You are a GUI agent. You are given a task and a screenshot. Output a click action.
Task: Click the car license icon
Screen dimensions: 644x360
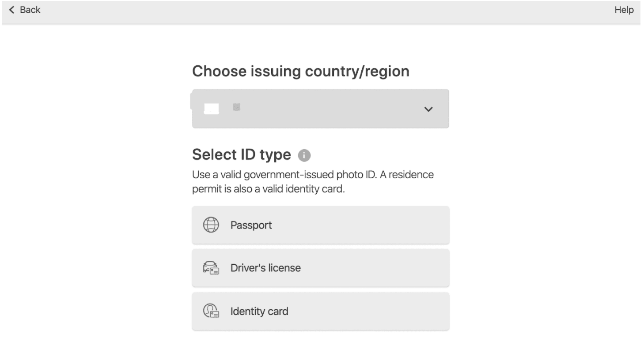coord(211,268)
